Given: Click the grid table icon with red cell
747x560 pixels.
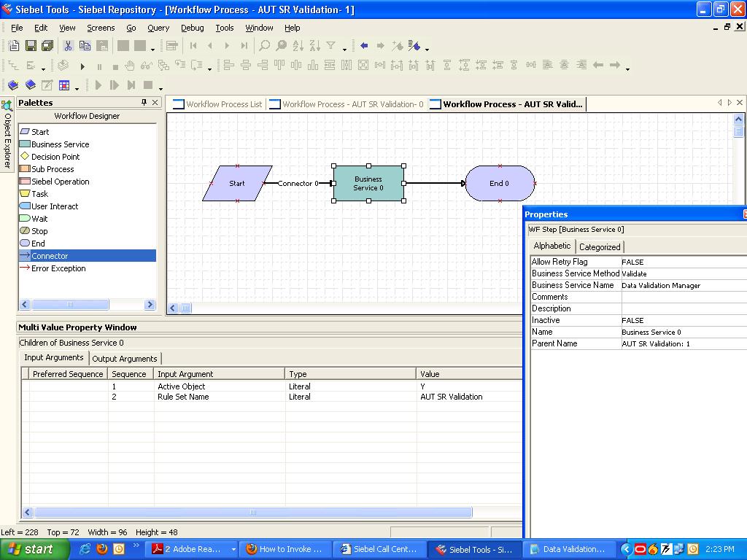Looking at the screenshot, I should (x=64, y=85).
